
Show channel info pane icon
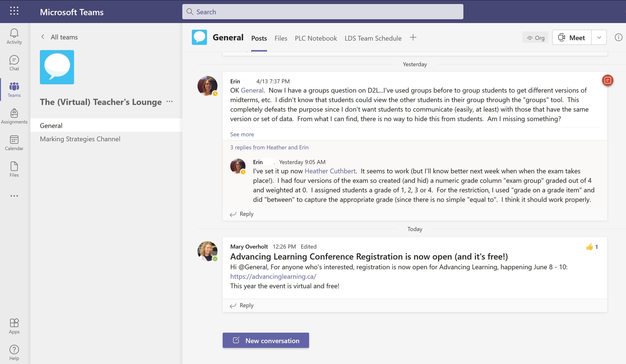(x=618, y=38)
